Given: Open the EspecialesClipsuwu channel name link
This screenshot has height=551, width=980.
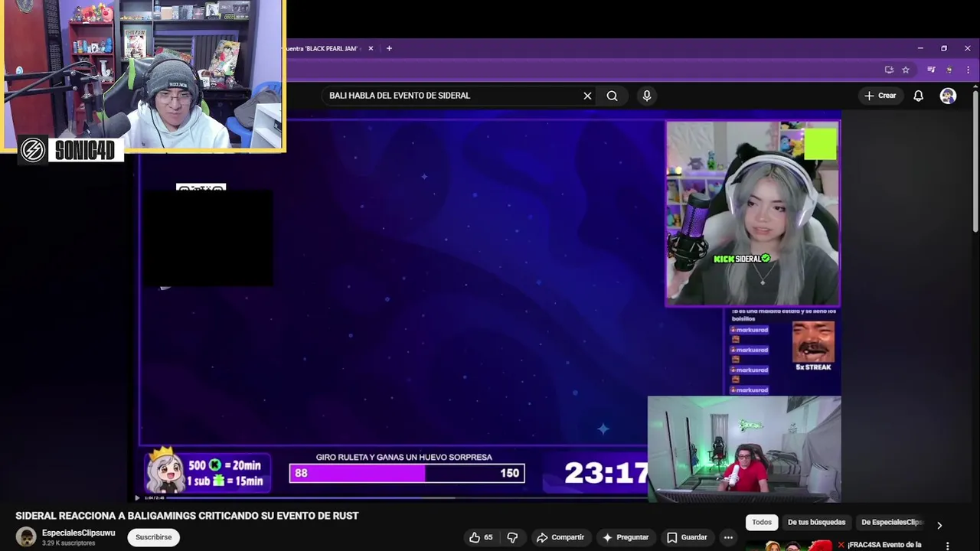Looking at the screenshot, I should 78,533.
